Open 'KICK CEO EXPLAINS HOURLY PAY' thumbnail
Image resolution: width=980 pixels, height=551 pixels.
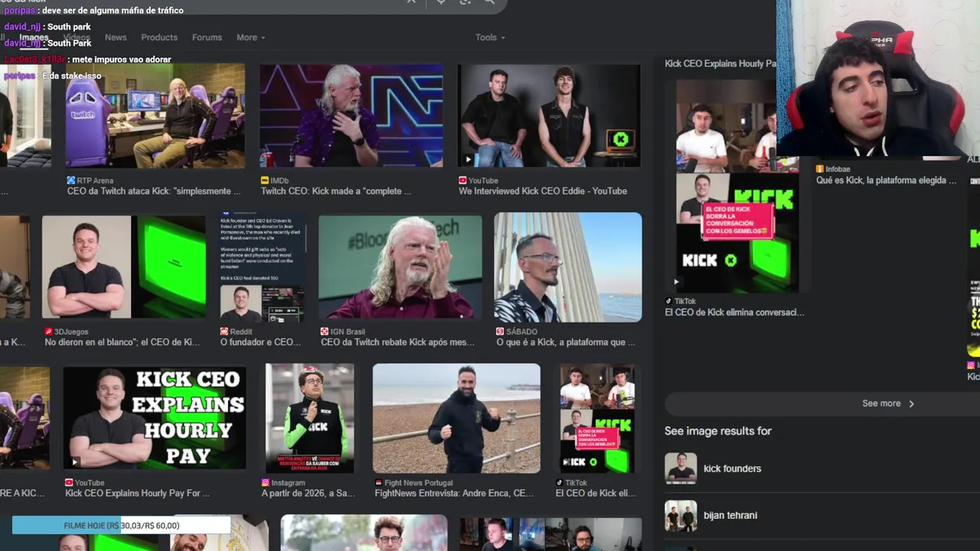[x=155, y=418]
